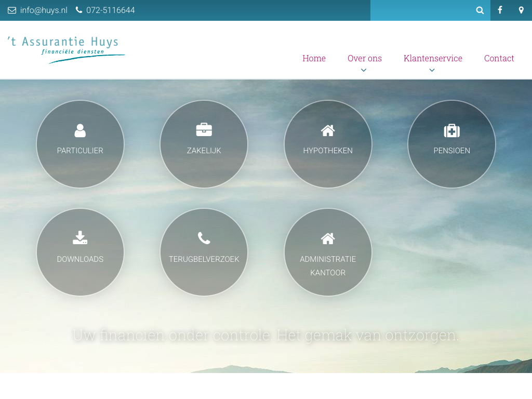Screen dimensions: 532x399
Task: Click the 't Assurantie Huys logo
Action: (66, 49)
